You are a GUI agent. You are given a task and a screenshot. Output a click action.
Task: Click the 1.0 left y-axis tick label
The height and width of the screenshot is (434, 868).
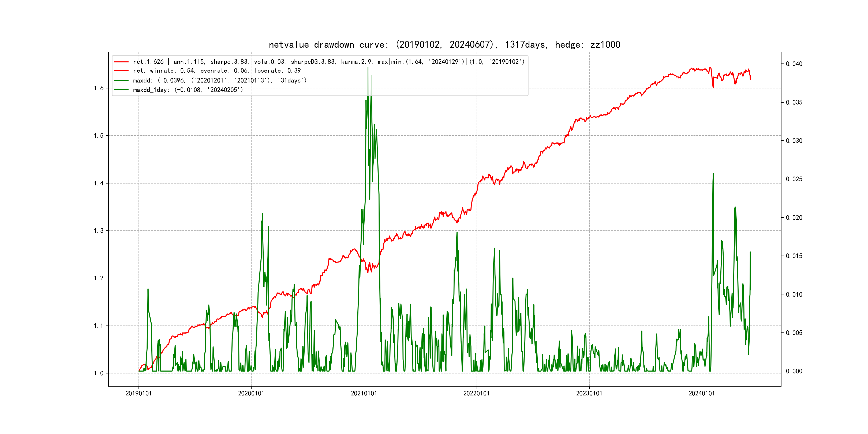tap(99, 373)
